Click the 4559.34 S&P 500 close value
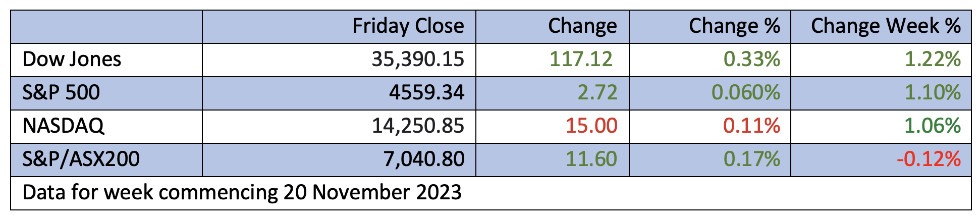This screenshot has height=218, width=980. (426, 93)
